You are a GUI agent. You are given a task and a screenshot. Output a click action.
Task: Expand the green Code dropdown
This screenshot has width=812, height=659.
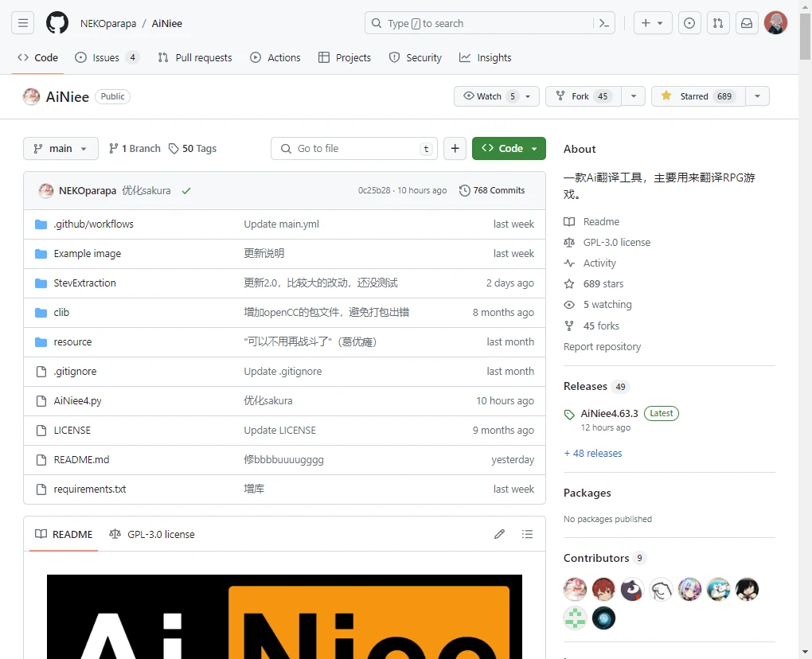point(509,149)
